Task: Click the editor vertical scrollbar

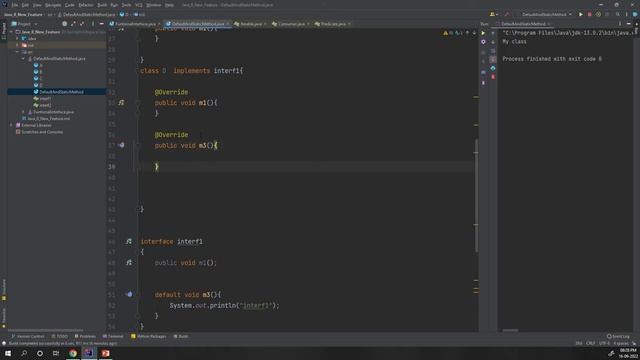Action: click(476, 196)
